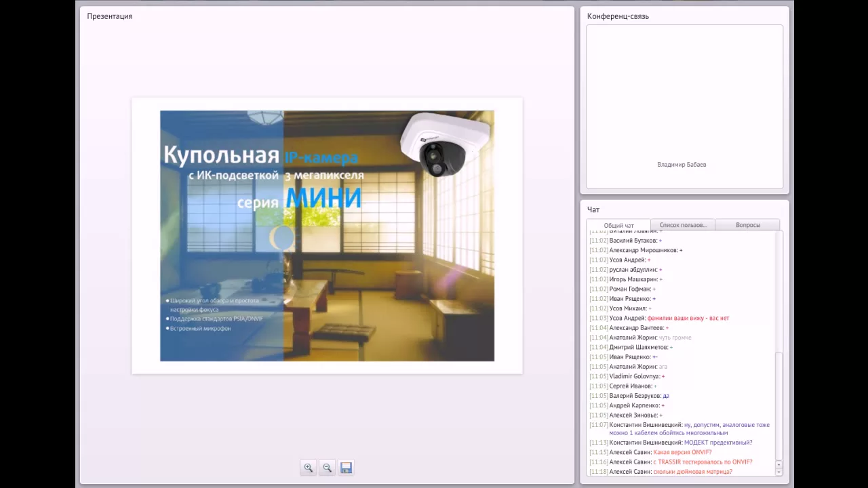868x488 pixels.
Task: Select Анатолий Жорин's 'ага' message
Action: click(x=663, y=367)
